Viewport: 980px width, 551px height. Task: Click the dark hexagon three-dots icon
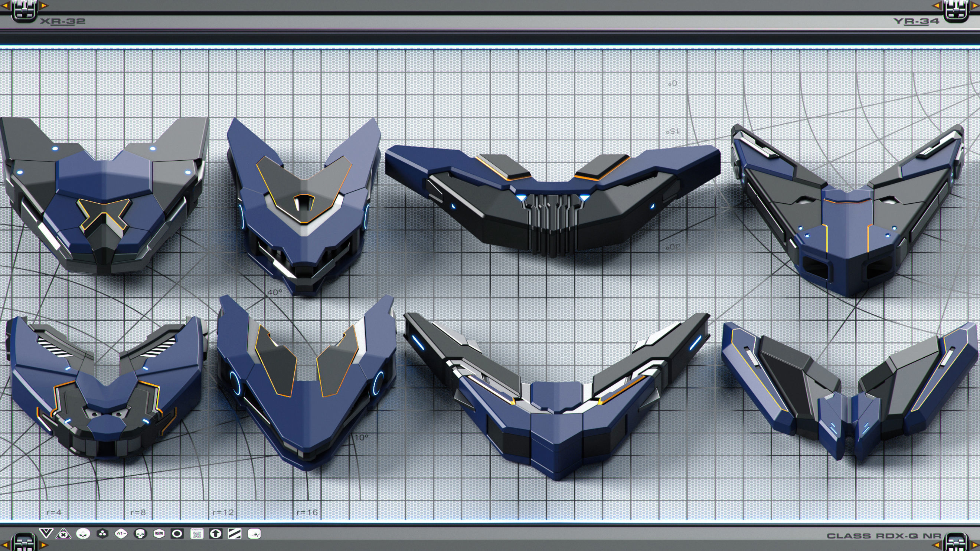pyautogui.click(x=102, y=534)
